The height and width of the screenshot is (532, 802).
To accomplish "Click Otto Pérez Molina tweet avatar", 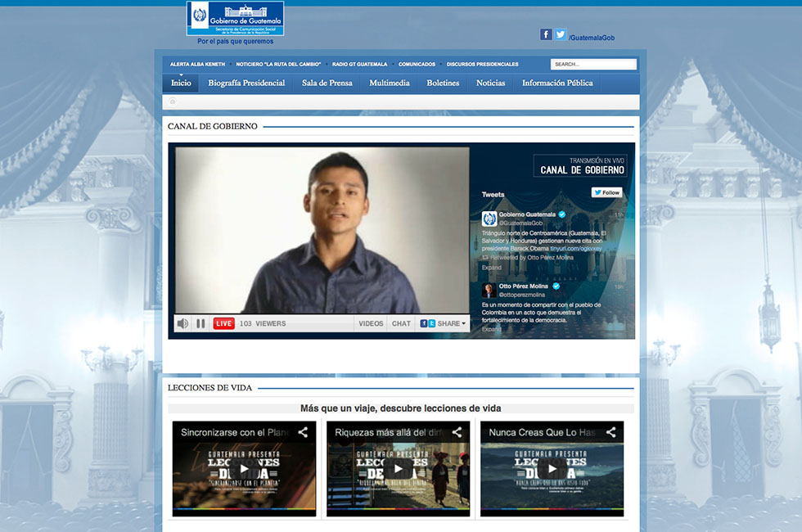I will (x=489, y=290).
